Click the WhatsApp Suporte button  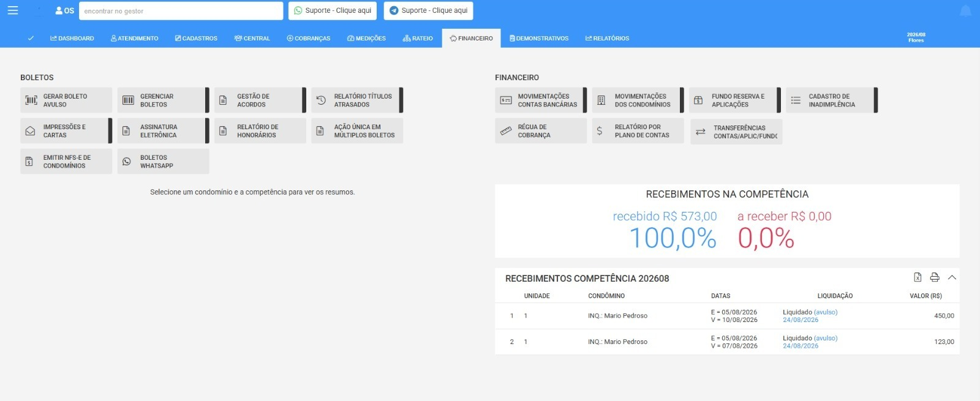333,10
